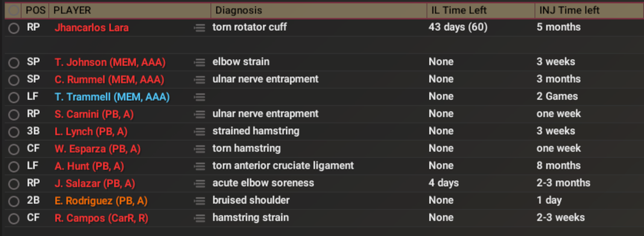Click the list icon next to R. Campos
Screen dimensions: 644x236
pyautogui.click(x=200, y=218)
